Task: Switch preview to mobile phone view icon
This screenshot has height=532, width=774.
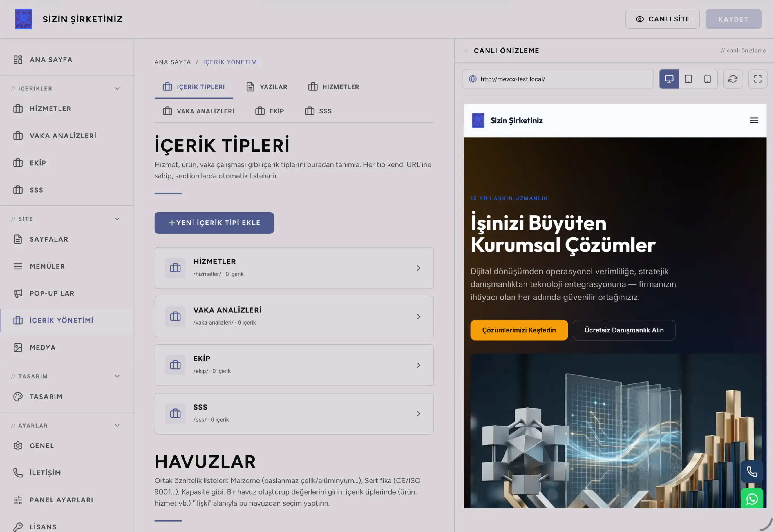Action: [707, 79]
